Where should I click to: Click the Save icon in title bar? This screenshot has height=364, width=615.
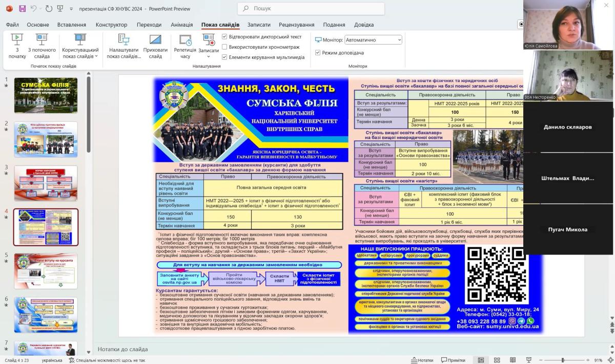click(x=22, y=9)
